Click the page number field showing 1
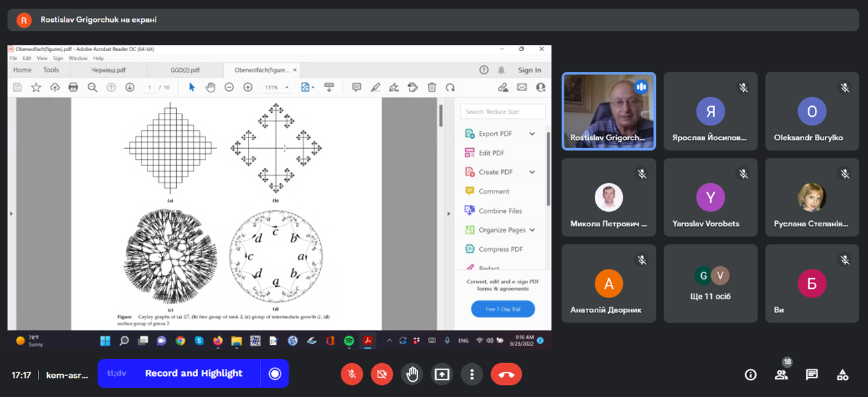The image size is (868, 397). coord(150,87)
